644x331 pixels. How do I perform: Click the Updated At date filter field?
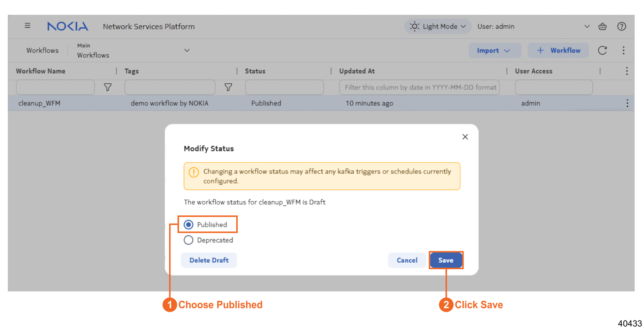[419, 87]
